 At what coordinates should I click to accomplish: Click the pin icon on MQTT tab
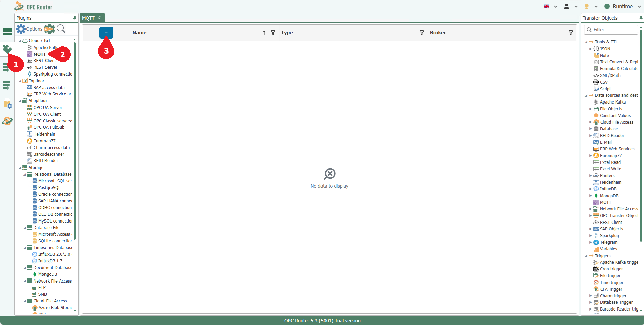(x=99, y=18)
